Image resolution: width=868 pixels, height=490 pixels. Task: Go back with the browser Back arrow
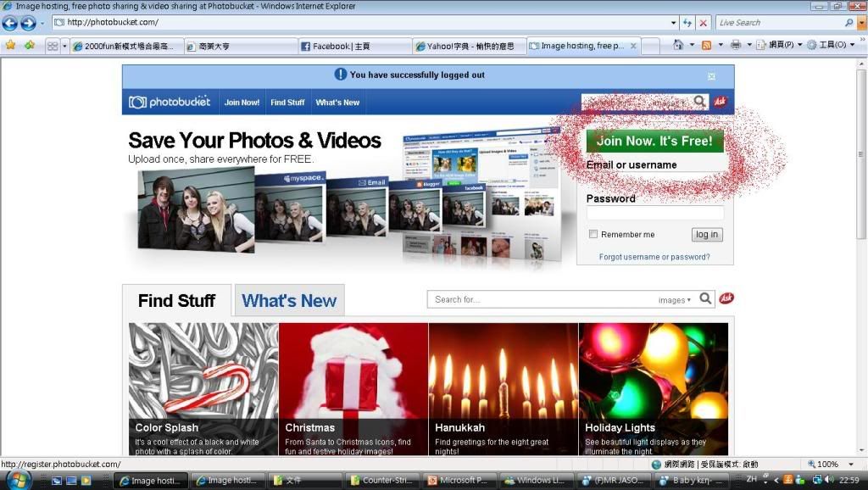[x=10, y=23]
